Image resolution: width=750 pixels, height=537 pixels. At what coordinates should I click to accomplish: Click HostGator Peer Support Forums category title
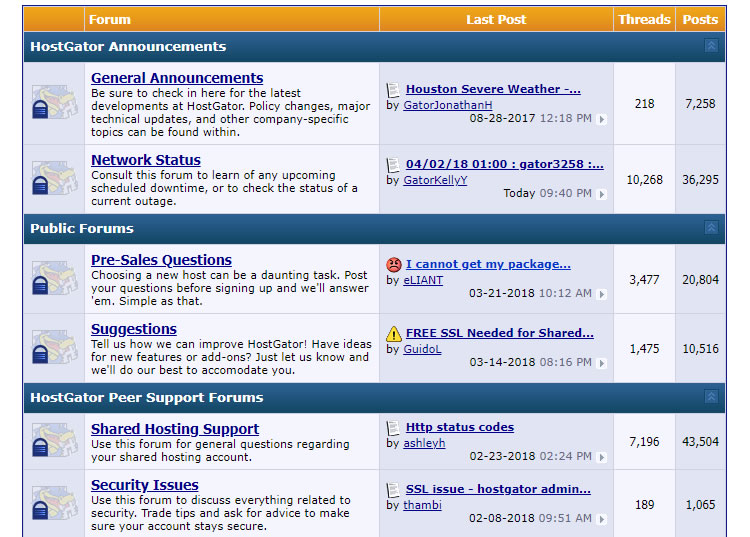(x=147, y=397)
